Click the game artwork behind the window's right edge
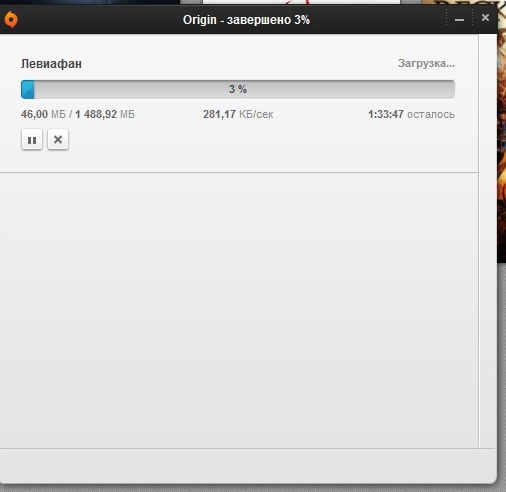The width and height of the screenshot is (506, 492). (x=501, y=133)
